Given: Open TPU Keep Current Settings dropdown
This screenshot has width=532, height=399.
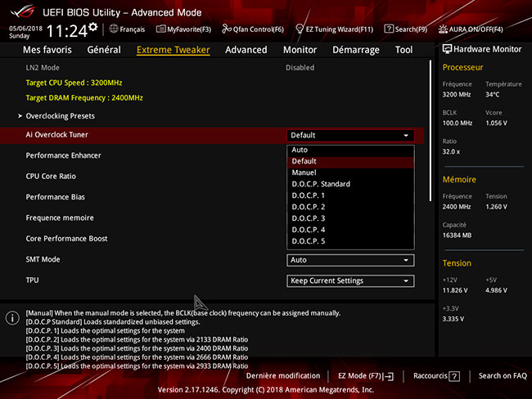Looking at the screenshot, I should (350, 281).
